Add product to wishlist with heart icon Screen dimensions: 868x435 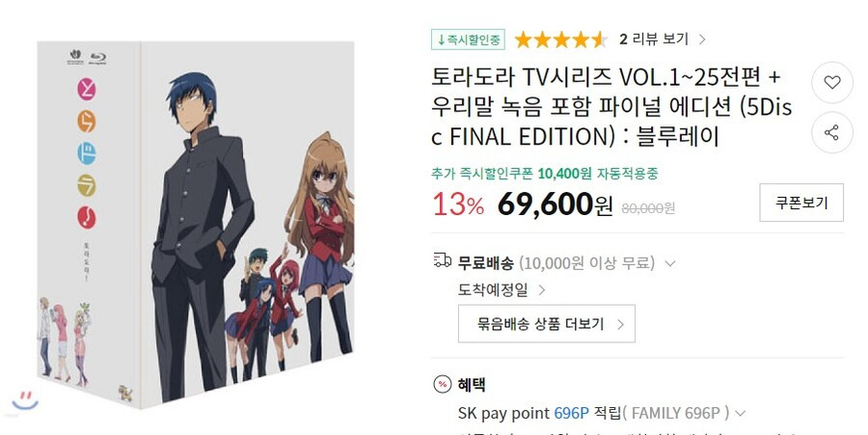832,82
